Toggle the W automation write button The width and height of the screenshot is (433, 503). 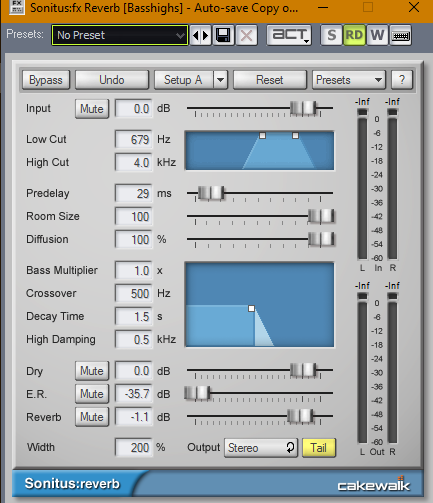click(377, 35)
